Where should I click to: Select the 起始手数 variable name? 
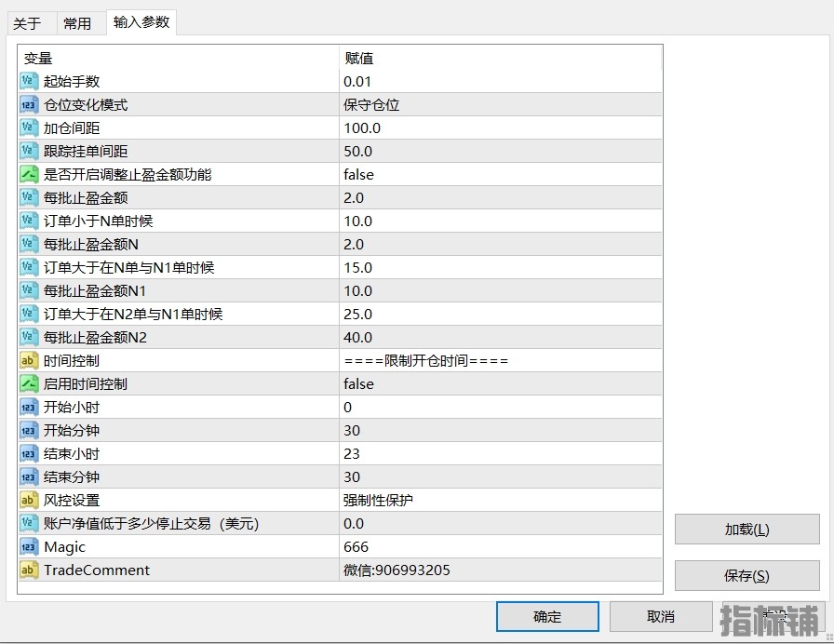pos(72,81)
